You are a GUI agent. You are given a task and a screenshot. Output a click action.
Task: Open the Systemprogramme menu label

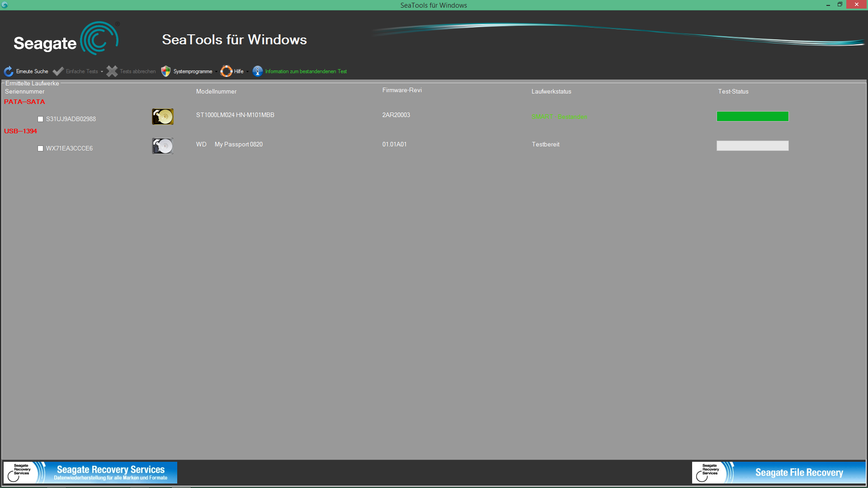[x=193, y=71]
